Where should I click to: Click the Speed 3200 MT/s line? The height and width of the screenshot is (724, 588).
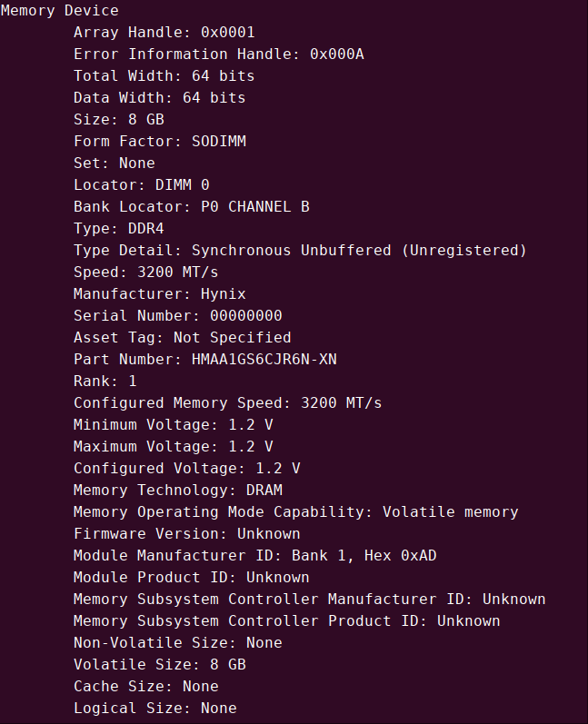146,272
